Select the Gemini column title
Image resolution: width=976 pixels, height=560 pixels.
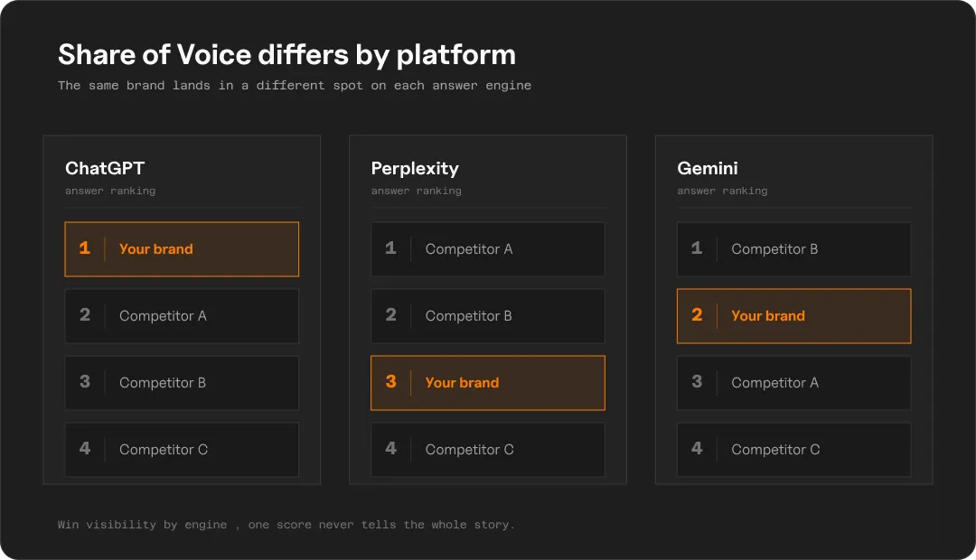pos(707,169)
